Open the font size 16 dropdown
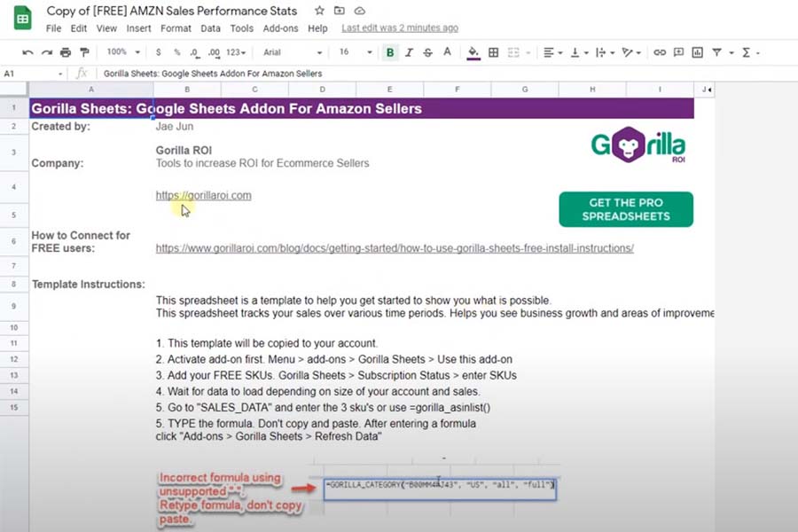The width and height of the screenshot is (798, 532). point(356,52)
